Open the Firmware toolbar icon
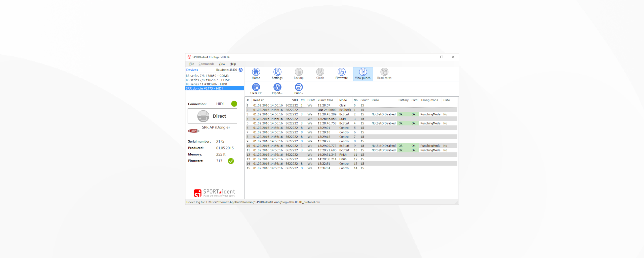 [x=341, y=74]
